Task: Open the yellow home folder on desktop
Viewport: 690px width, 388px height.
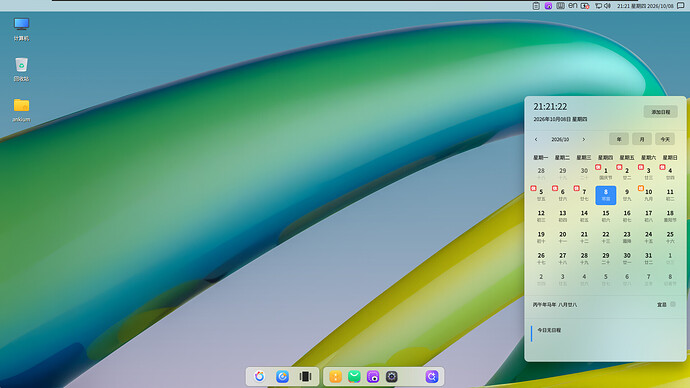Action: [21, 110]
